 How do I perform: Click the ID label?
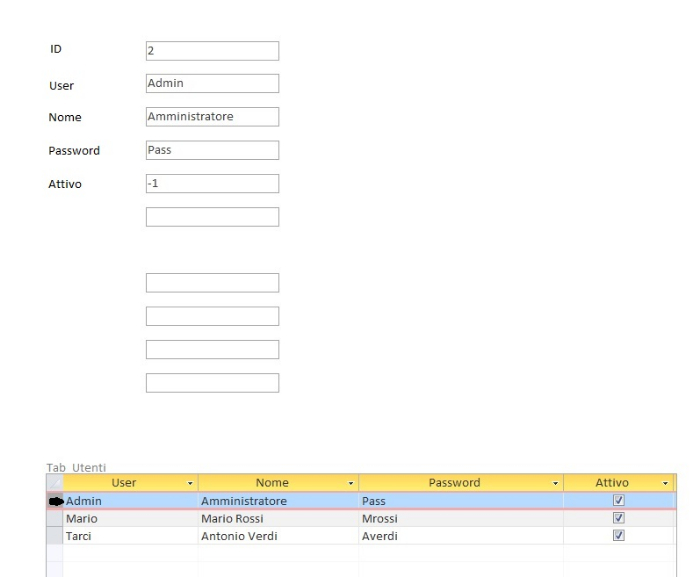pos(56,49)
